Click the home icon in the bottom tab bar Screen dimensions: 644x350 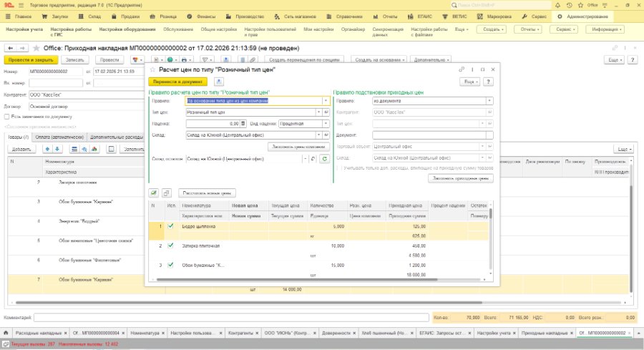6,333
